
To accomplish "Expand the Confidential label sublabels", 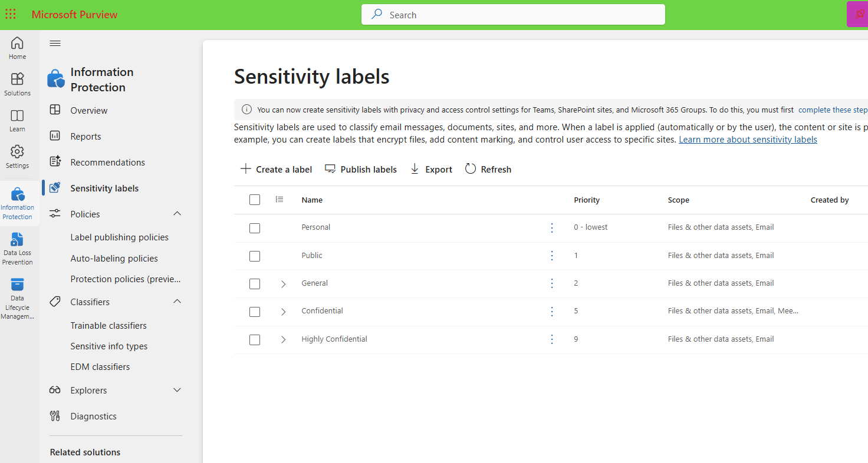I will point(283,312).
